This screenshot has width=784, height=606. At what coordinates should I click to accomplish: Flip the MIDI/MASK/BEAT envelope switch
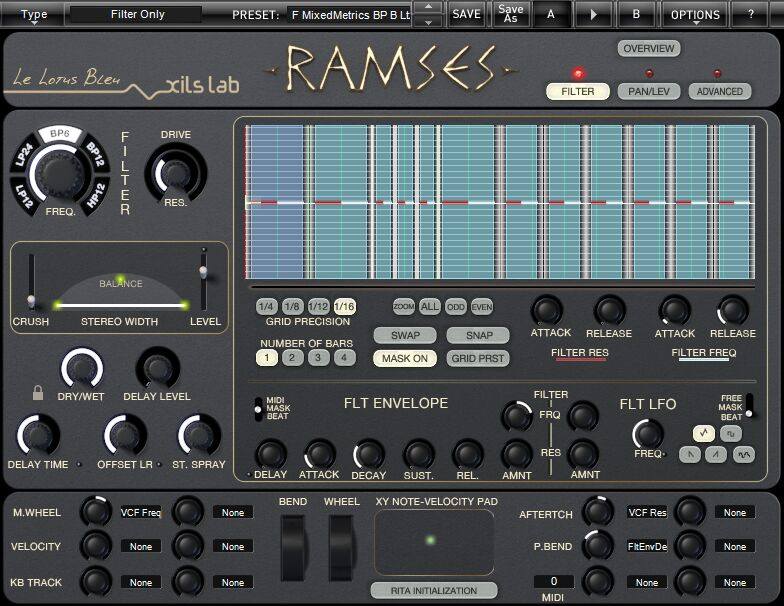point(258,409)
